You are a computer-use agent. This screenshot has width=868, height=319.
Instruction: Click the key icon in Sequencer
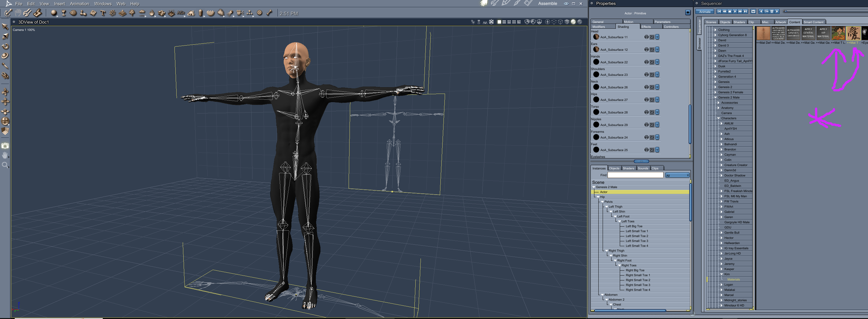(766, 11)
